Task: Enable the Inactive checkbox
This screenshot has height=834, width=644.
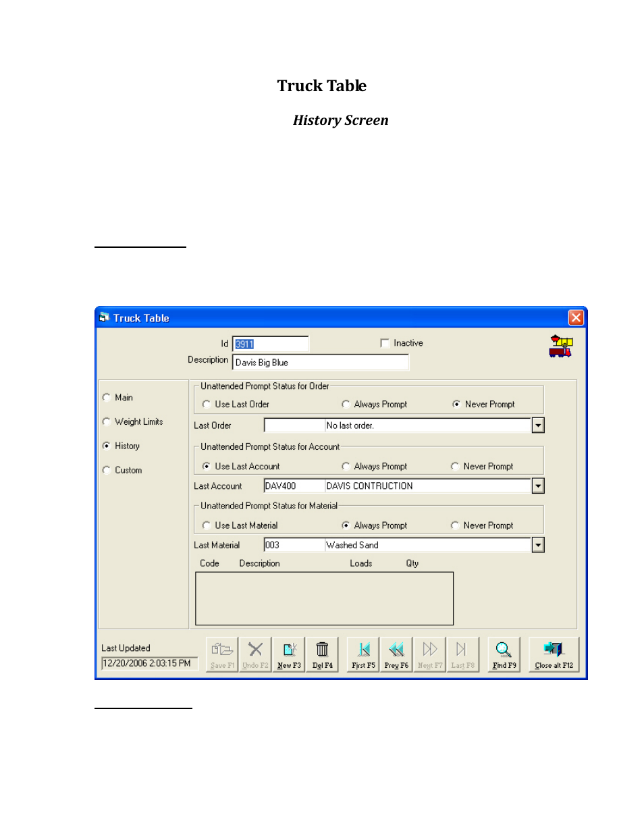Action: (x=385, y=343)
